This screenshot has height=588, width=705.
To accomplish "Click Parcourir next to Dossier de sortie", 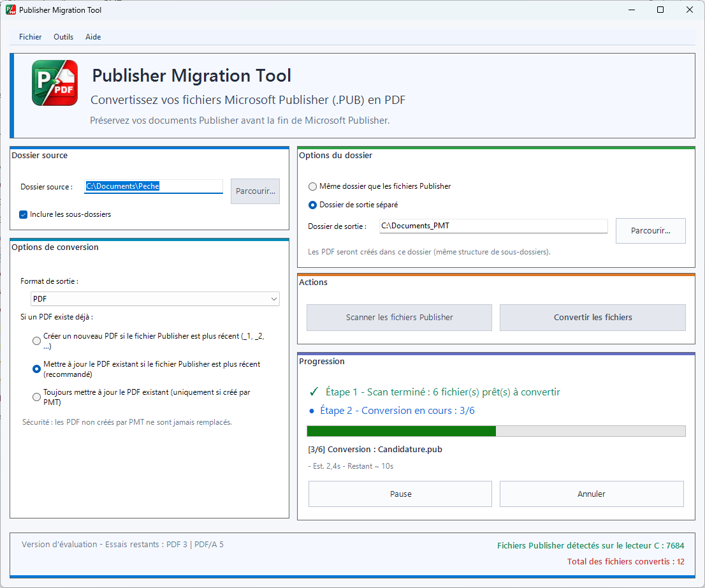I will click(651, 231).
